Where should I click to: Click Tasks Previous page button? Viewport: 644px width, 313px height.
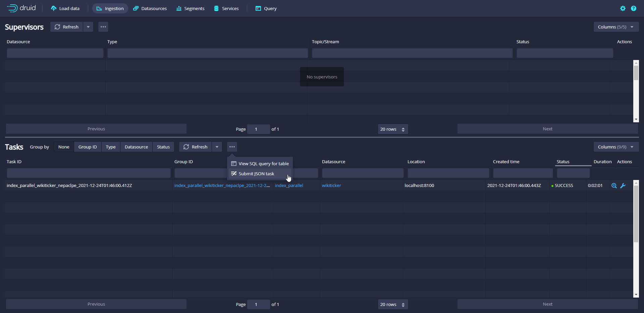[x=96, y=304]
